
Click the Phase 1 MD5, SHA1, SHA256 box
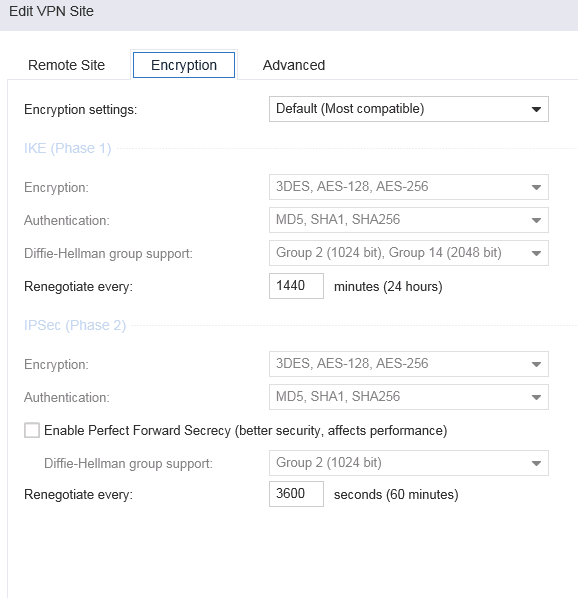click(409, 220)
